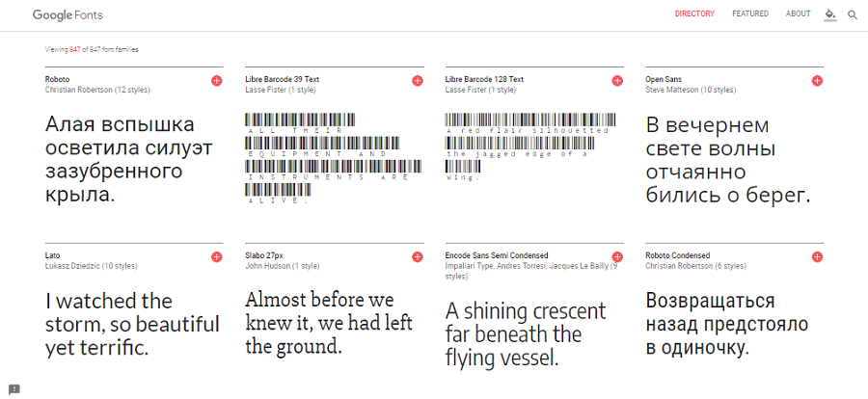Add Libre Barcode 39 Text font
Viewport: 868px width, 399px height.
[417, 81]
